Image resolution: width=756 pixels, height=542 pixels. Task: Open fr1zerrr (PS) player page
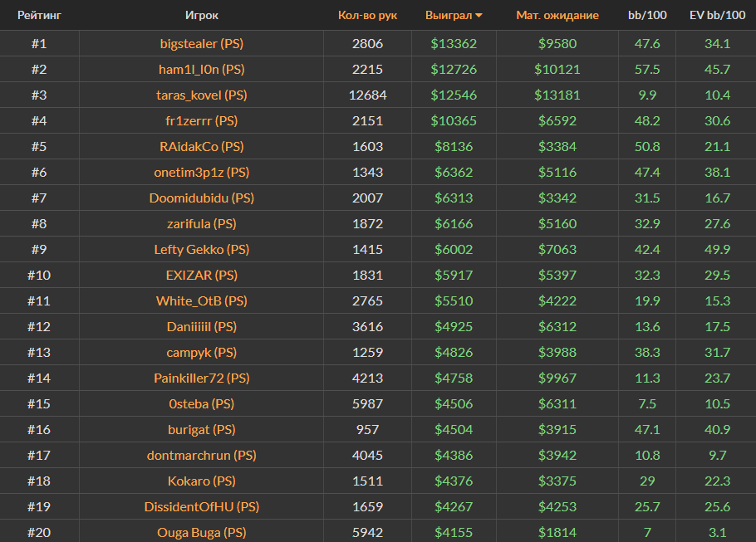202,120
